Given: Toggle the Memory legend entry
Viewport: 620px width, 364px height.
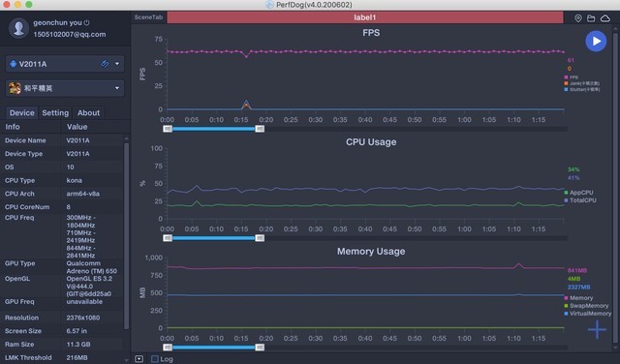Looking at the screenshot, I should click(x=579, y=298).
